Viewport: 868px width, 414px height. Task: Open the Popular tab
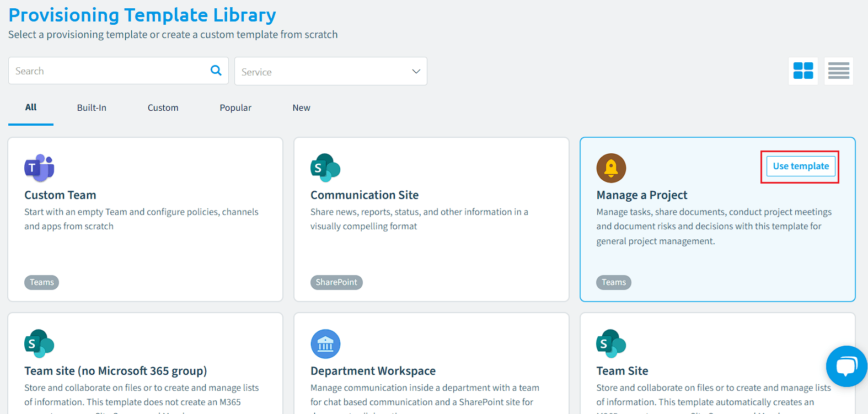pos(235,107)
